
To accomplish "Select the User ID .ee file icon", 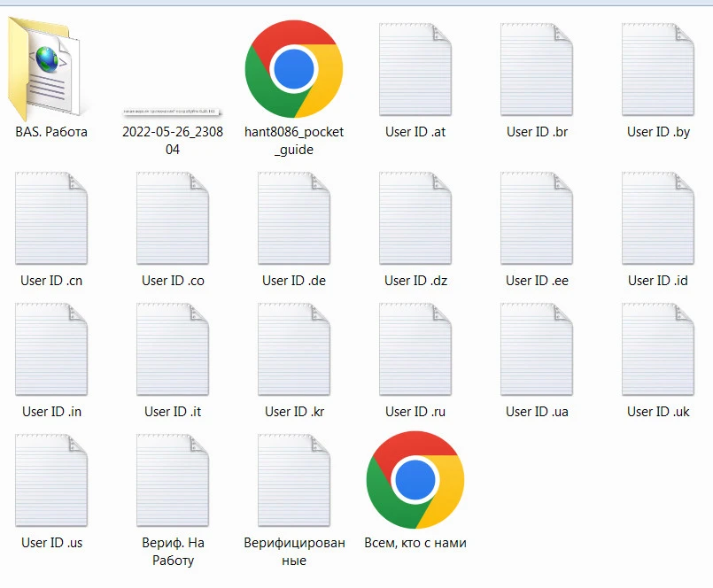I will [x=537, y=218].
